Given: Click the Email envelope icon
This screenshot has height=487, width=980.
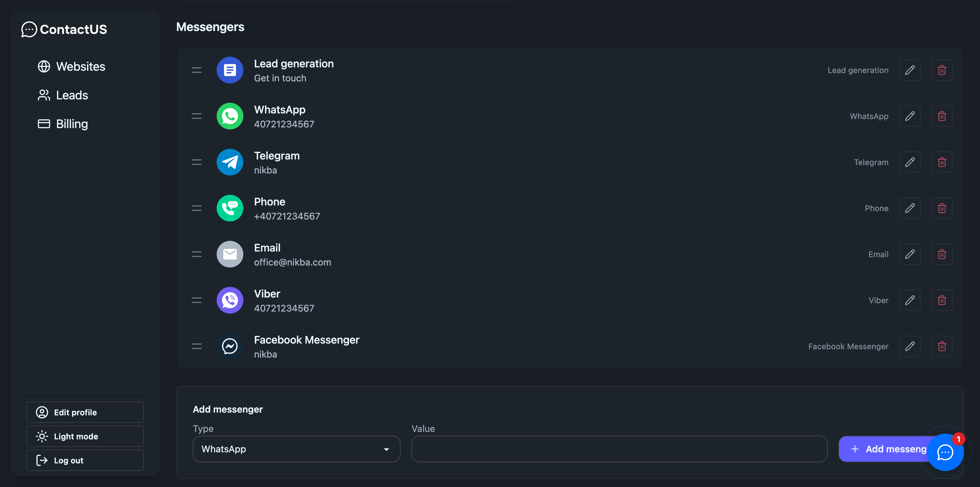Looking at the screenshot, I should coord(230,254).
